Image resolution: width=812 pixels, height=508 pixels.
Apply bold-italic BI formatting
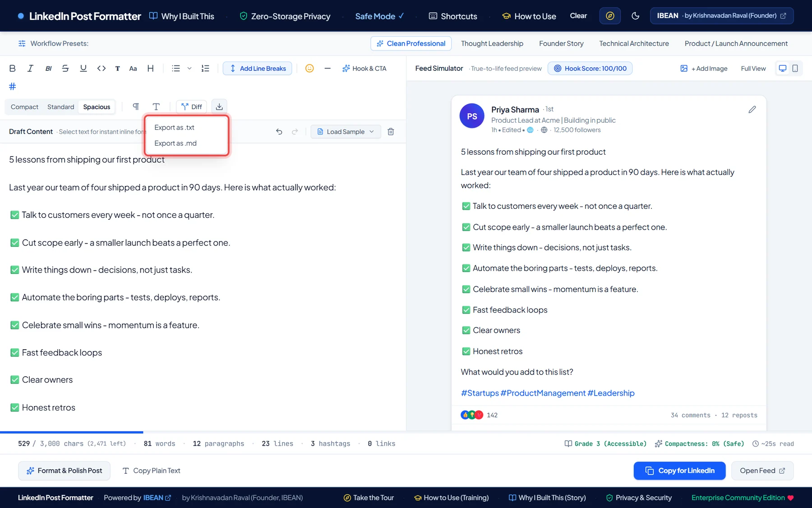(x=48, y=69)
